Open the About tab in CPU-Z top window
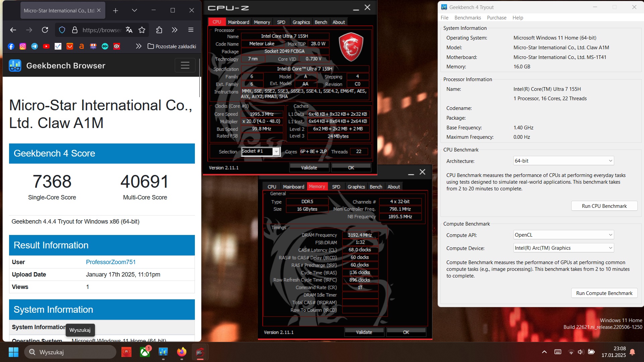644x362 pixels. point(339,22)
